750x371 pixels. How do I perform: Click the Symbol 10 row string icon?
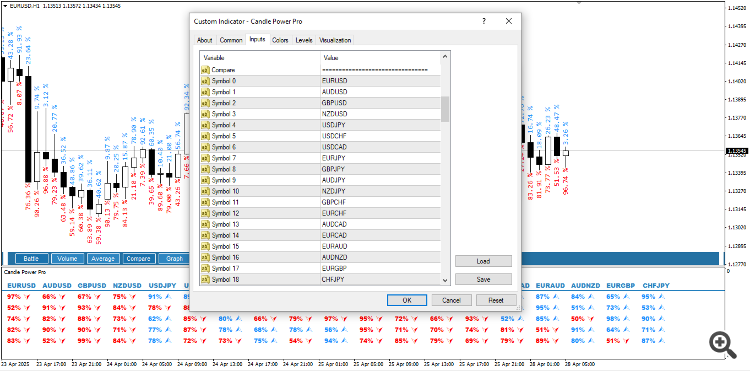tap(205, 191)
